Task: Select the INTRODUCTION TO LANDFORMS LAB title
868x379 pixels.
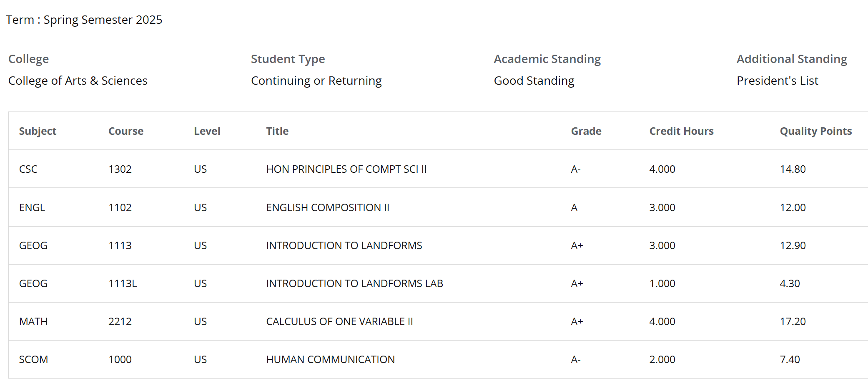Action: [x=354, y=283]
